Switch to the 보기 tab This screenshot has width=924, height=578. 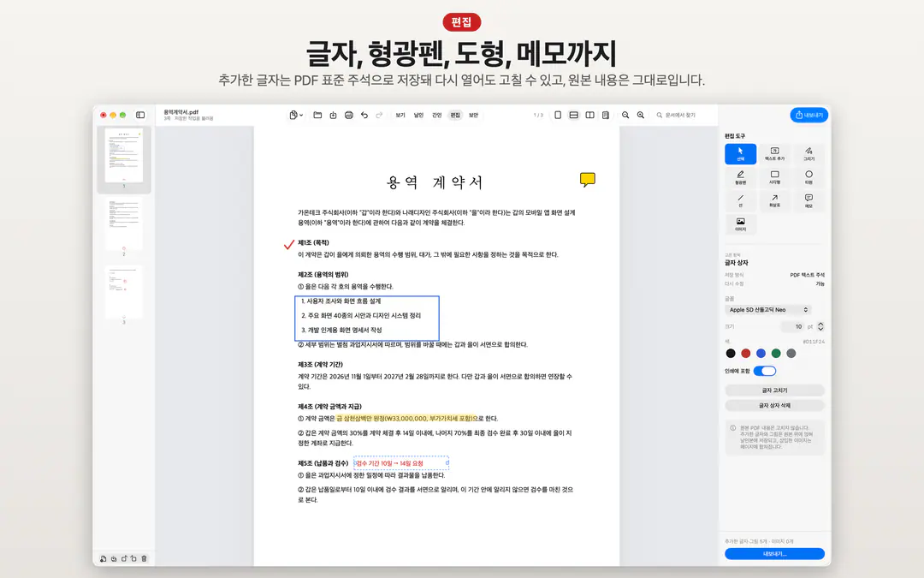click(400, 115)
